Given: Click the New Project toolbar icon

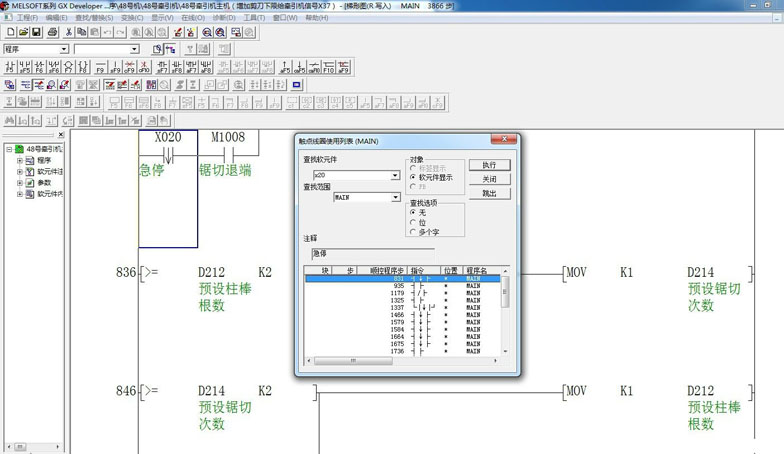Looking at the screenshot, I should pyautogui.click(x=10, y=32).
